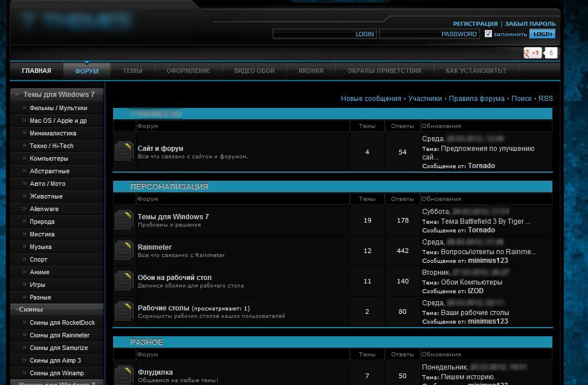Image resolution: width=588 pixels, height=385 pixels.
Task: Open Скины для Winamp in sidebar
Action: pyautogui.click(x=57, y=374)
